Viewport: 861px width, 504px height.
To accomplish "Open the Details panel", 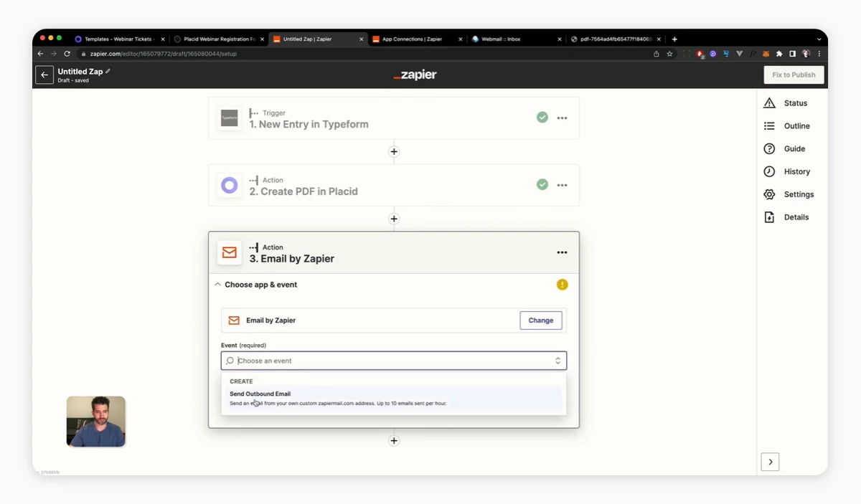I will click(786, 217).
